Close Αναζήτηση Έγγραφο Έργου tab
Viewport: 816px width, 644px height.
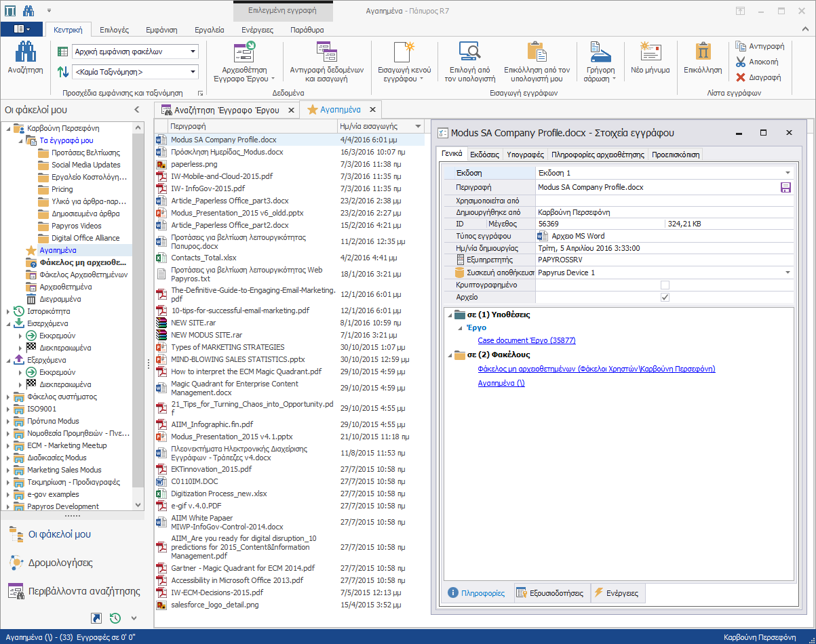(x=291, y=110)
